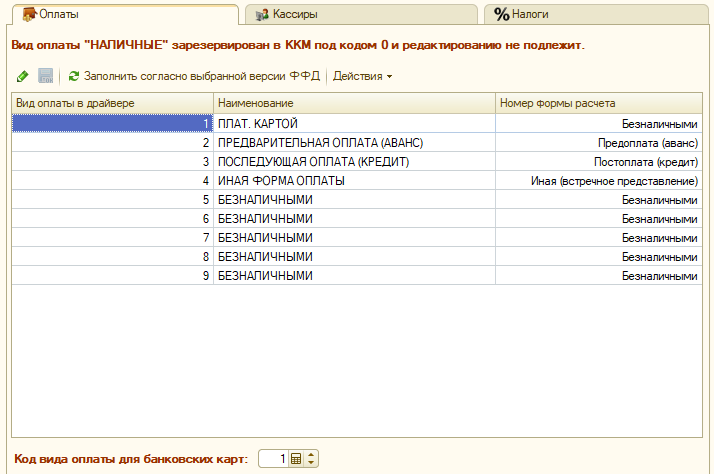Click the save-and-close diskette icon
714x474 pixels.
pyautogui.click(x=46, y=76)
